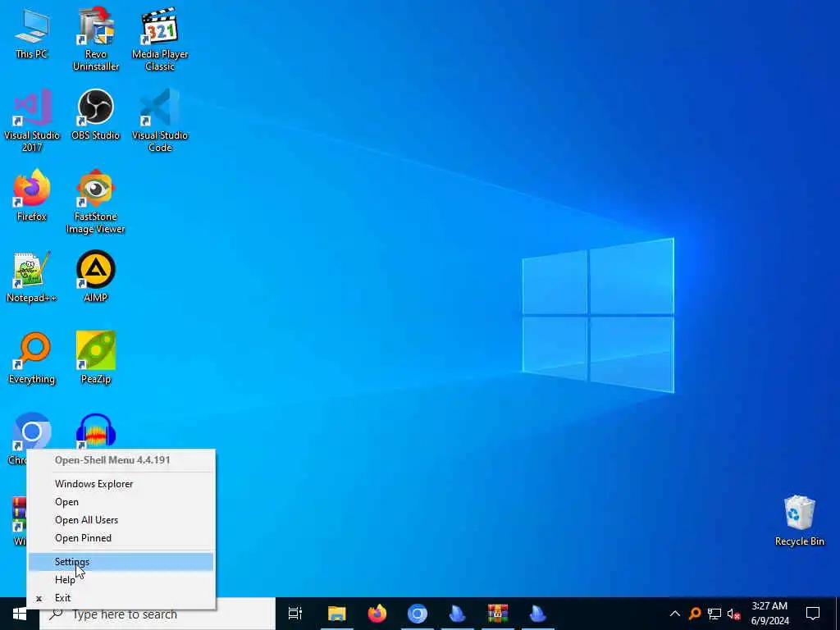Select the Media Player Classic shortcut
The image size is (840, 630).
160,39
